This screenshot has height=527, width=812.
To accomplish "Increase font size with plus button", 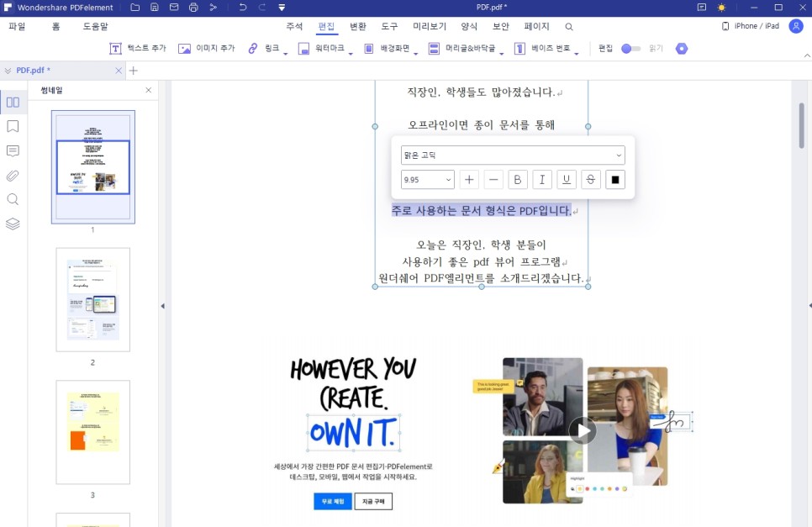I will [x=469, y=180].
